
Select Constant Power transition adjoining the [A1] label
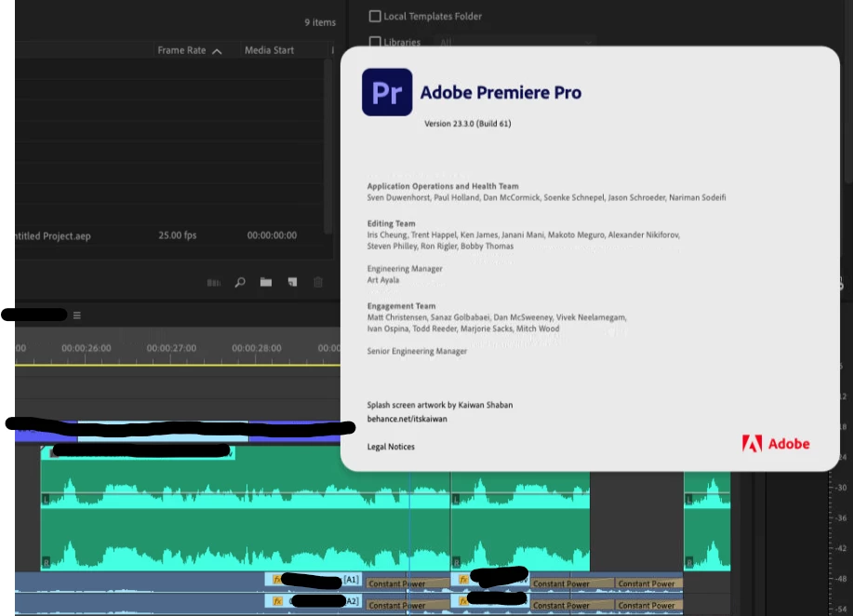(407, 583)
